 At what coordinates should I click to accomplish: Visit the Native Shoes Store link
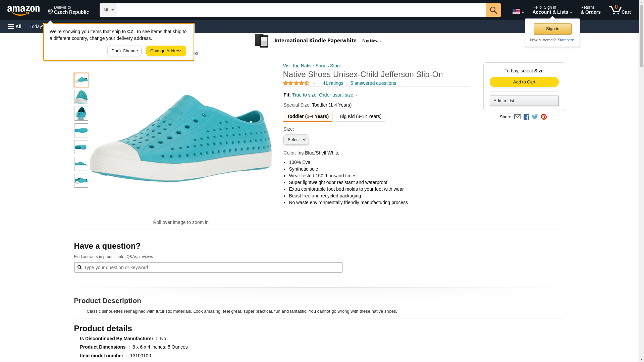pyautogui.click(x=312, y=66)
